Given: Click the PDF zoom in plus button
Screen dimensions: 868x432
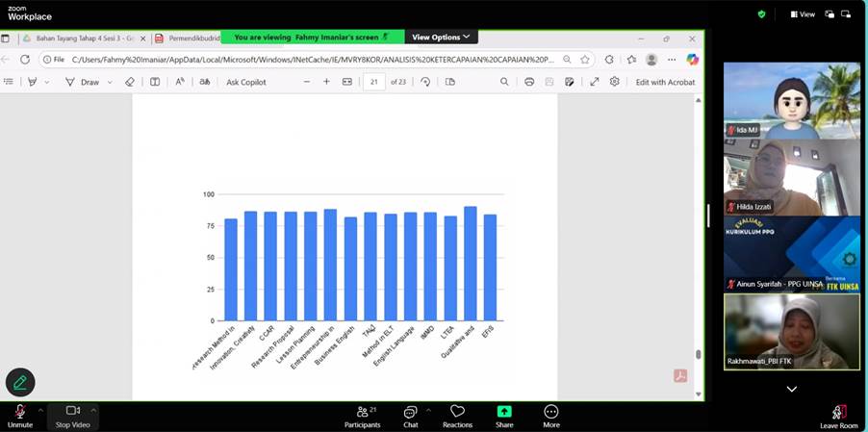Looking at the screenshot, I should tap(326, 82).
